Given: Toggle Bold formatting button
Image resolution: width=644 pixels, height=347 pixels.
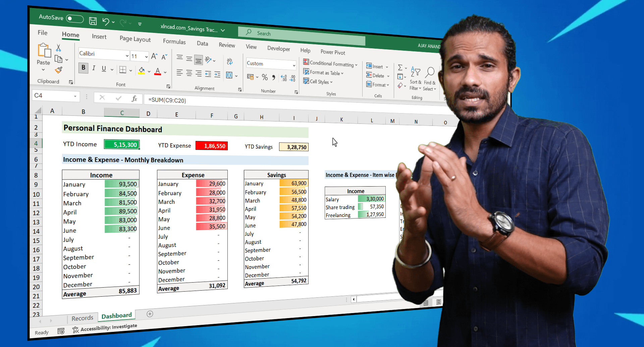Looking at the screenshot, I should pos(83,67).
